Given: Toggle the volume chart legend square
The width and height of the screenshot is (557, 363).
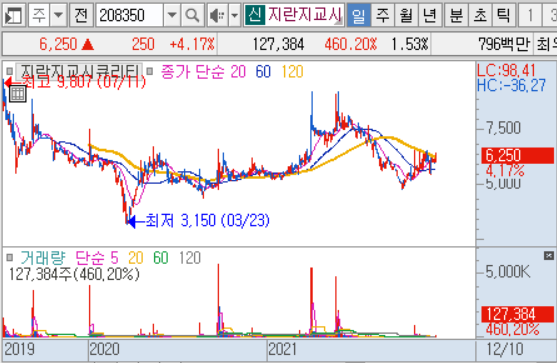Looking at the screenshot, I should pyautogui.click(x=10, y=257).
